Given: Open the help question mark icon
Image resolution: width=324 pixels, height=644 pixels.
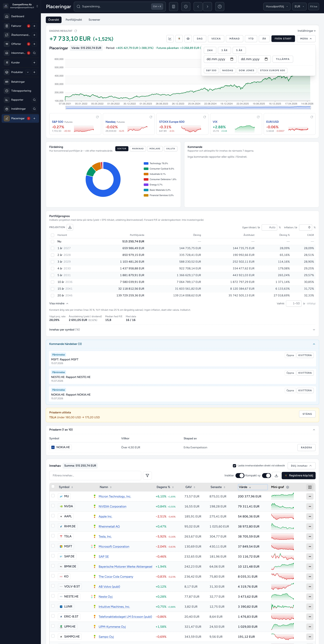Looking at the screenshot, I should [220, 7].
